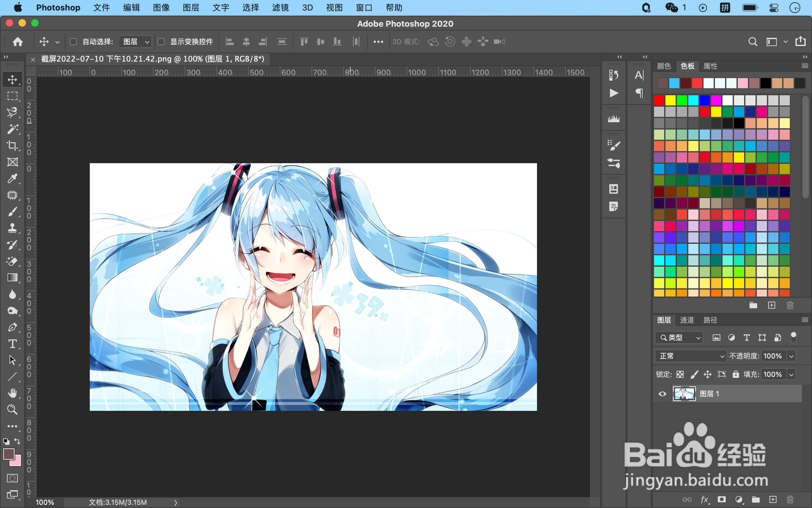Image resolution: width=812 pixels, height=508 pixels.
Task: Select the Horizontal Type tool
Action: pyautogui.click(x=12, y=343)
